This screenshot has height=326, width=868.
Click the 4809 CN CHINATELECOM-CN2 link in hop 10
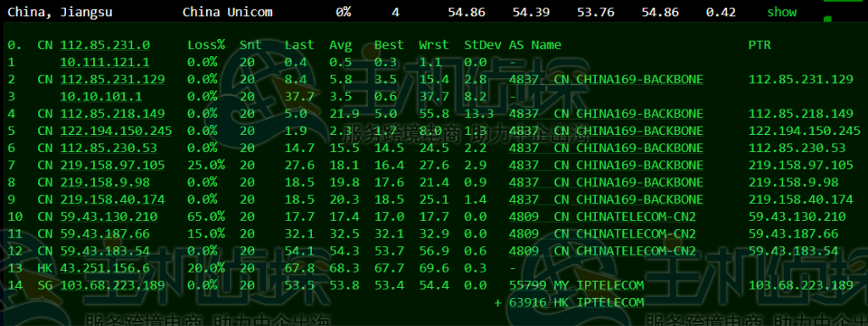[x=603, y=217]
